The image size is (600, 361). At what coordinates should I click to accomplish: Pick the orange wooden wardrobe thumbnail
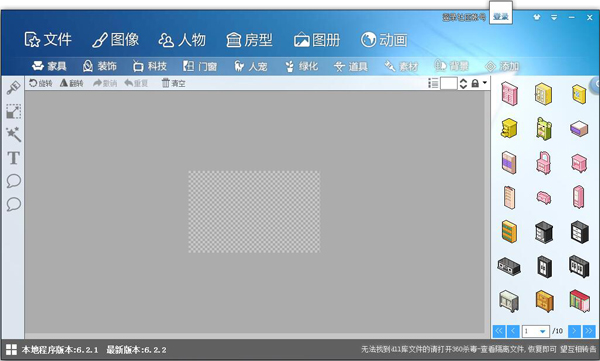(x=544, y=301)
